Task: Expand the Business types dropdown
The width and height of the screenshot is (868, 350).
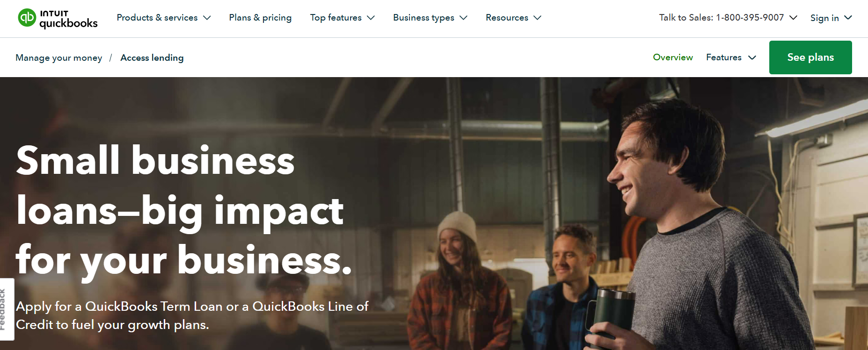Action: (430, 18)
